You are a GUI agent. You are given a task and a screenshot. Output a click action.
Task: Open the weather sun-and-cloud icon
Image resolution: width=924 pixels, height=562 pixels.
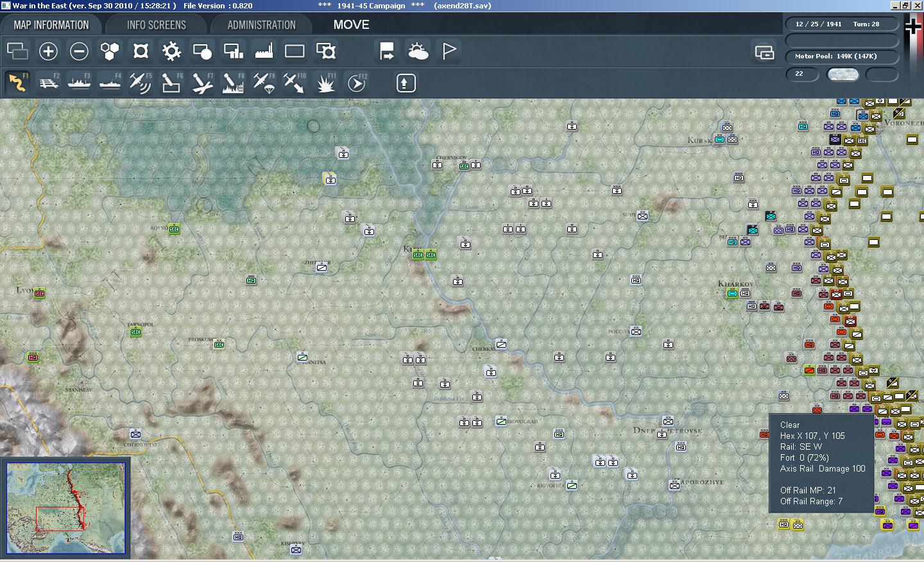click(418, 51)
